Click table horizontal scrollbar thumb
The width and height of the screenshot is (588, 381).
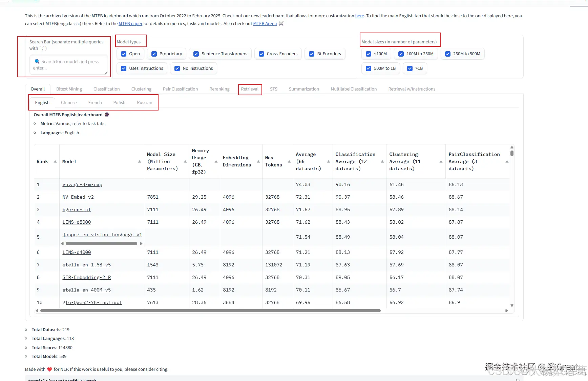210,310
